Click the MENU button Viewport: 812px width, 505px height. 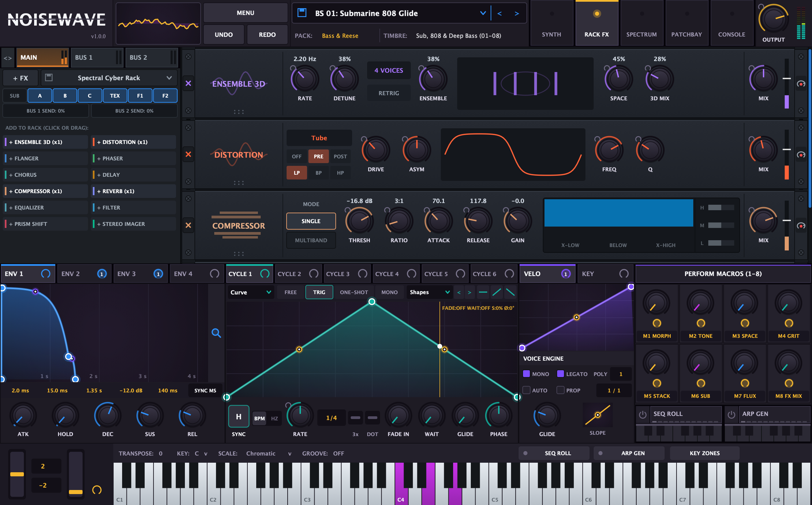246,13
